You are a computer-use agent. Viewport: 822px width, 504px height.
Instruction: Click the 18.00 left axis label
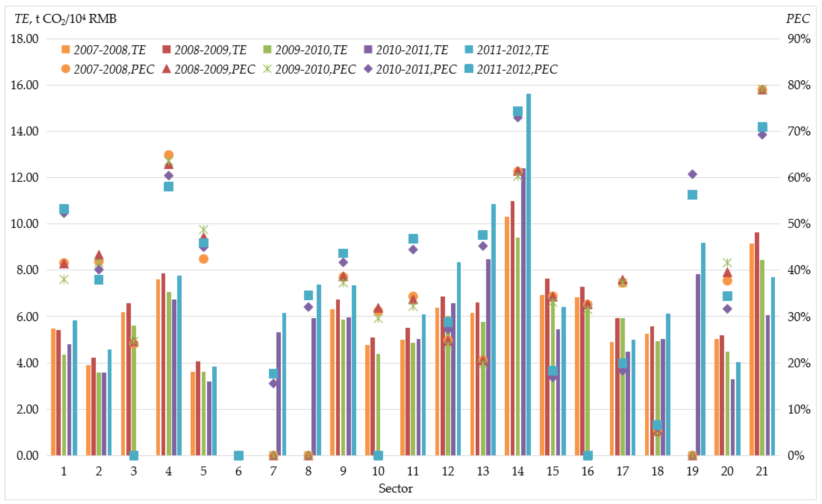[24, 39]
